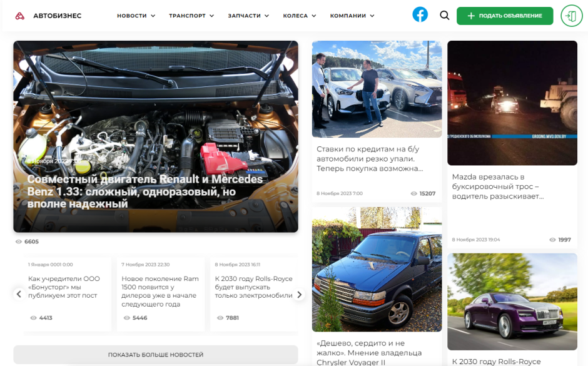Go to next news carousel slide
This screenshot has height=366, width=588.
click(299, 295)
